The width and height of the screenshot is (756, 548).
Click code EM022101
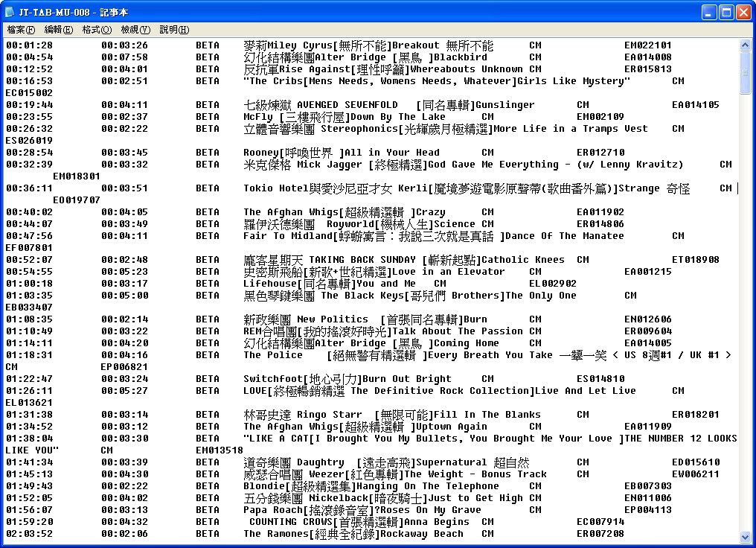tap(647, 45)
